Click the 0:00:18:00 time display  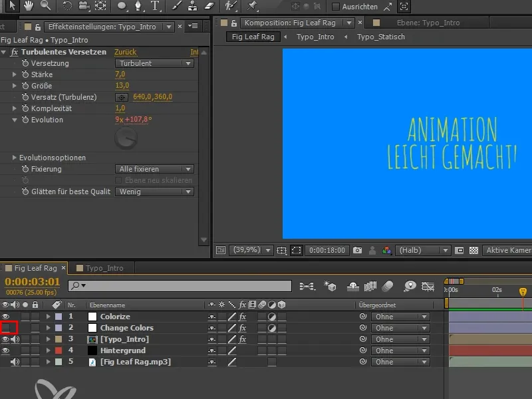pyautogui.click(x=327, y=251)
